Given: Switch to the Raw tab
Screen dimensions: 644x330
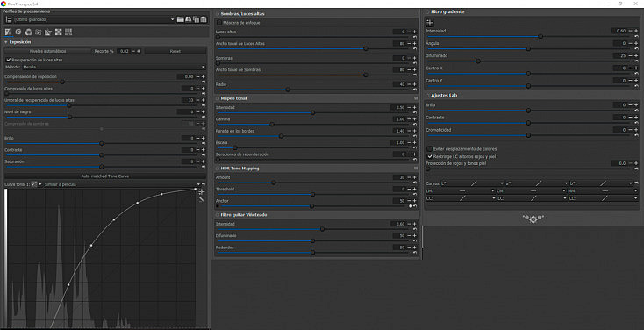Looking at the screenshot, I should tap(58, 32).
